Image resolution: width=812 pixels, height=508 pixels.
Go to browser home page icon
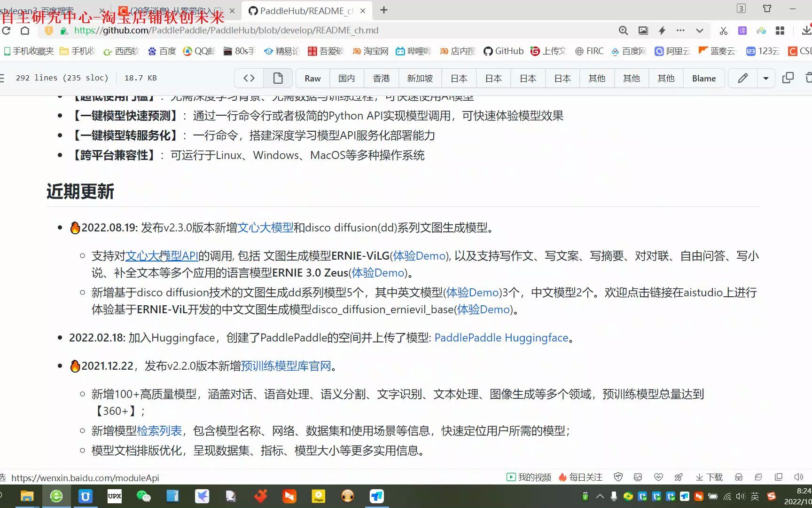coord(25,31)
